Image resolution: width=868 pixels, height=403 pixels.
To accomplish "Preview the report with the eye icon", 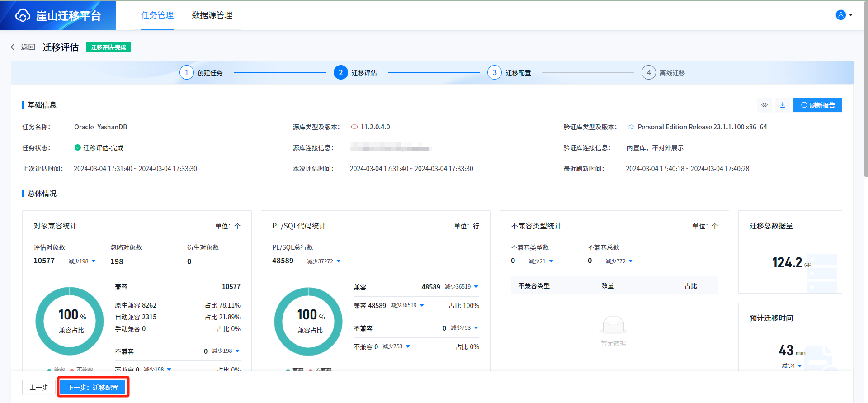I will (764, 105).
